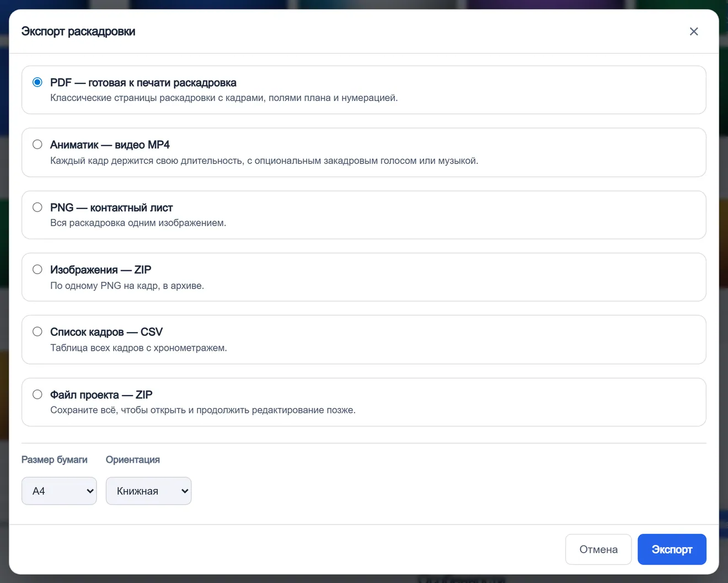
Task: Click the 'Размер бумаги' label
Action: point(55,459)
